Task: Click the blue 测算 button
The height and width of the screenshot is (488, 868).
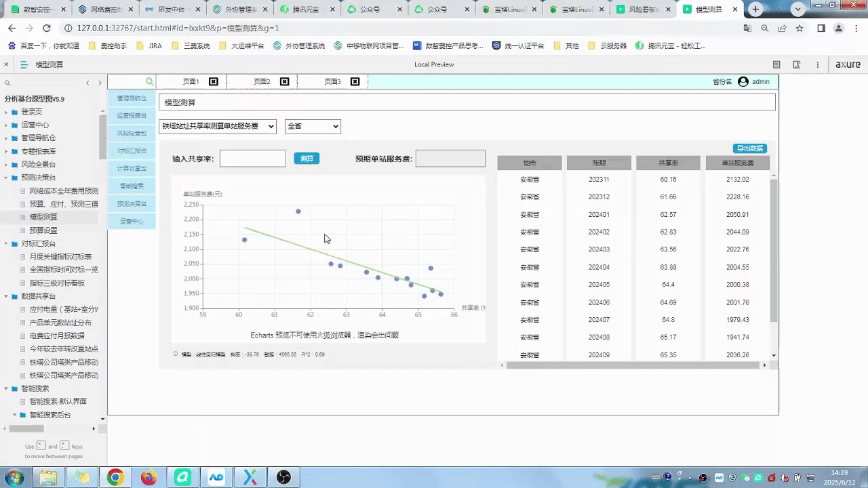Action: click(307, 159)
